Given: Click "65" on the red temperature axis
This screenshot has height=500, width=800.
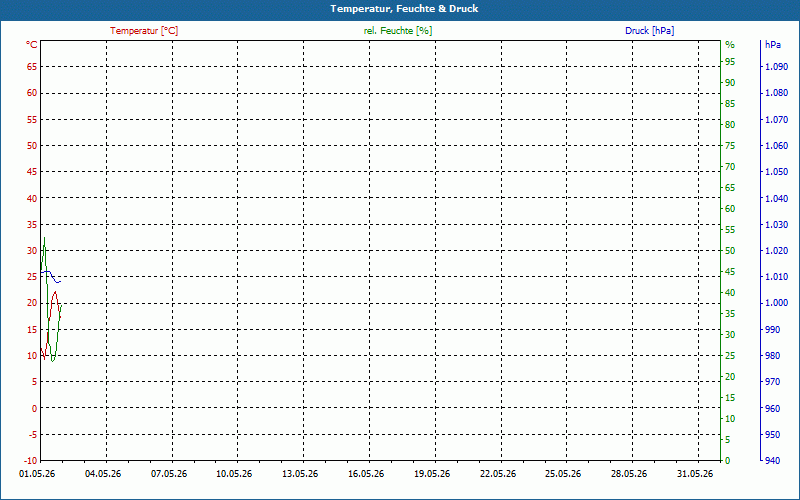Looking at the screenshot, I should (x=32, y=67).
